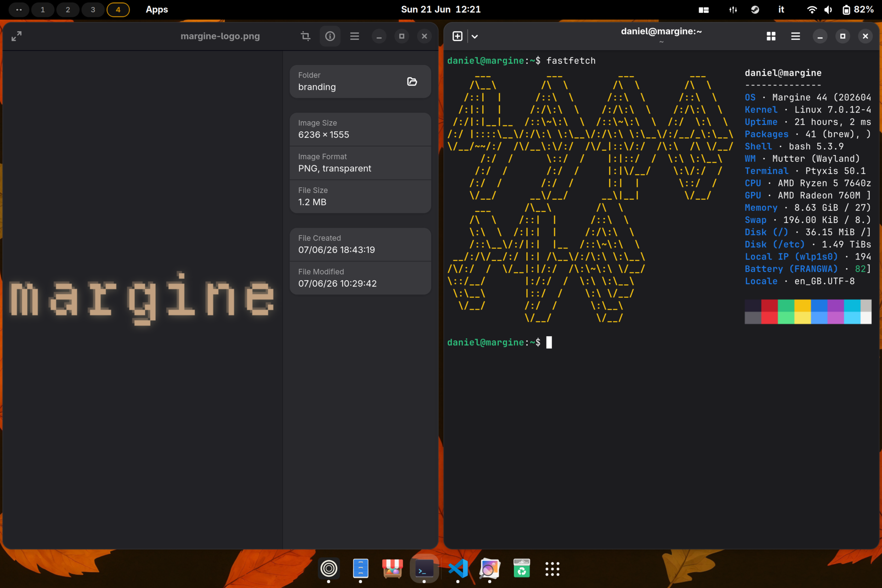Image resolution: width=882 pixels, height=588 pixels.
Task: Switch to workspace 3
Action: click(93, 10)
